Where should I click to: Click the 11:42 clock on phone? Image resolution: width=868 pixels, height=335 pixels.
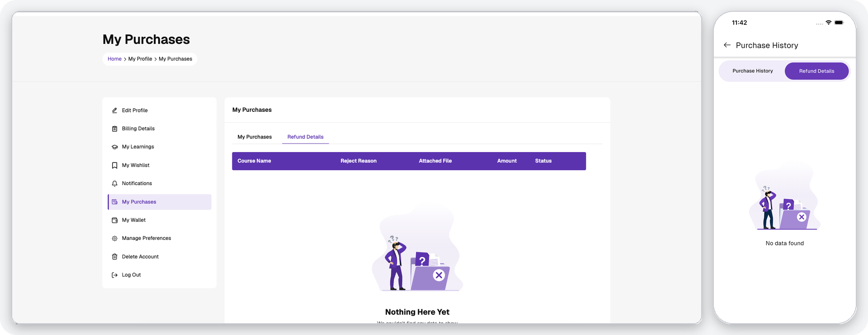740,23
